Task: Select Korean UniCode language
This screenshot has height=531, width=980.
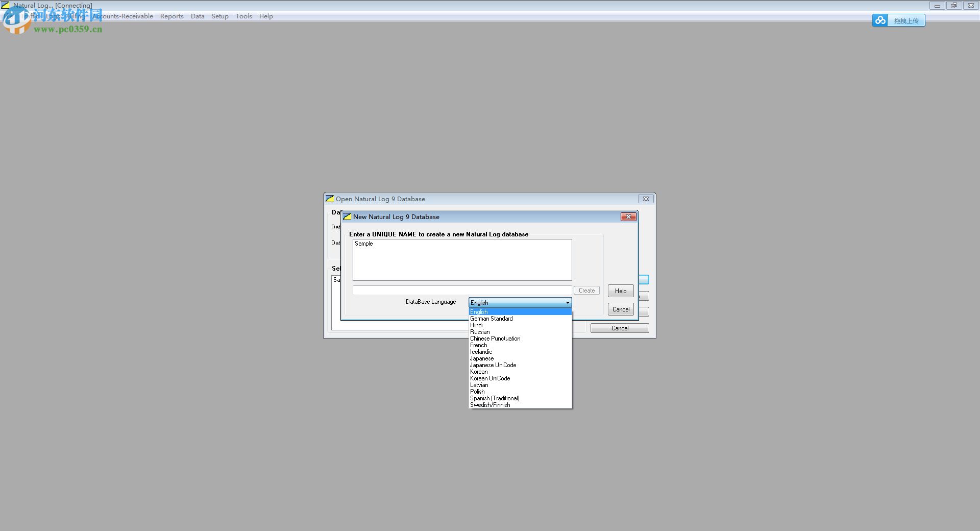Action: 520,378
